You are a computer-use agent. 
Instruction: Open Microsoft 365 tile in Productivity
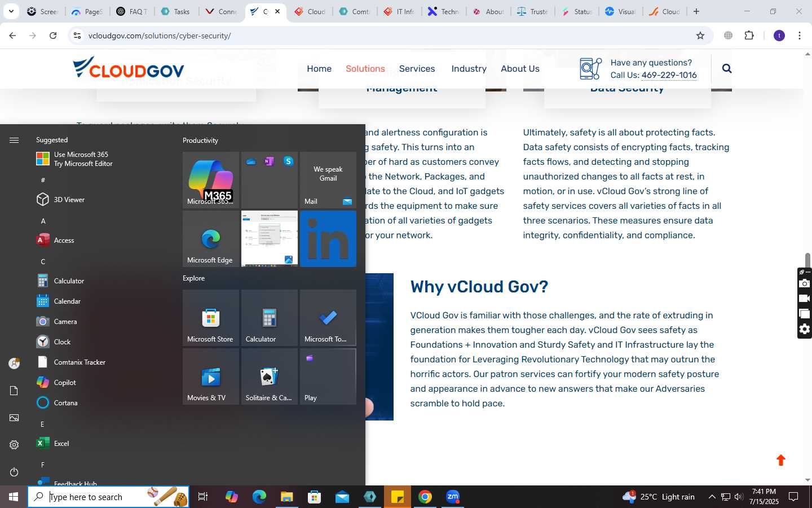pyautogui.click(x=211, y=180)
